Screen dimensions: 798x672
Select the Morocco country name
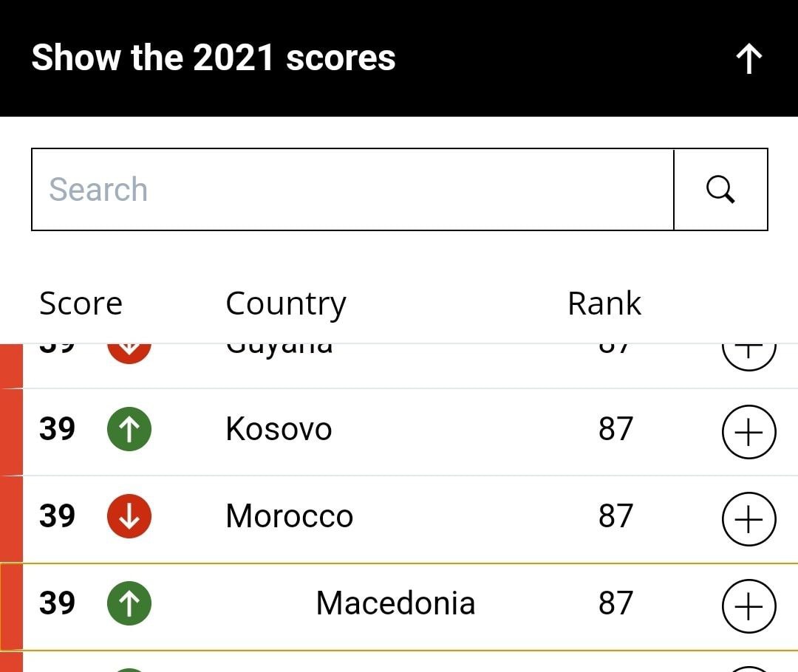coord(289,516)
